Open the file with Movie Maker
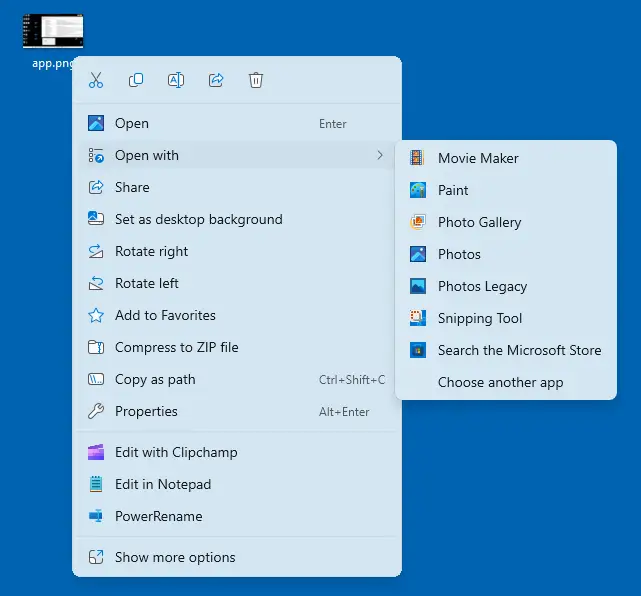This screenshot has height=596, width=641. click(x=506, y=158)
